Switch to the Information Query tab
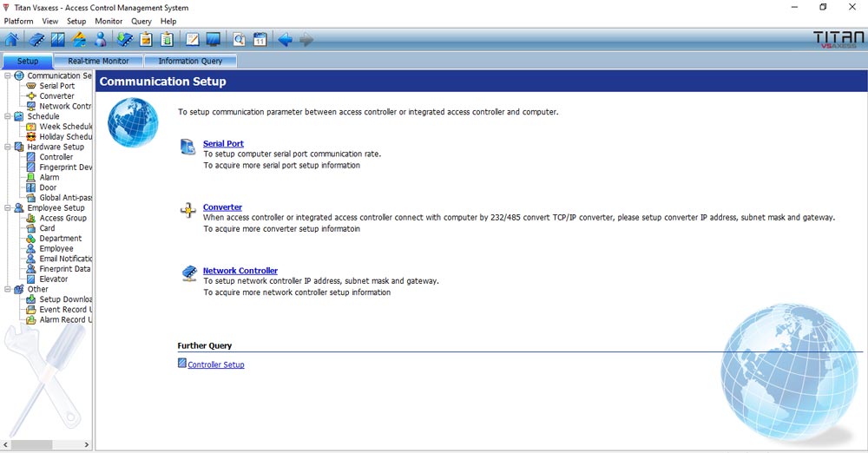The image size is (868, 453). pyautogui.click(x=190, y=62)
